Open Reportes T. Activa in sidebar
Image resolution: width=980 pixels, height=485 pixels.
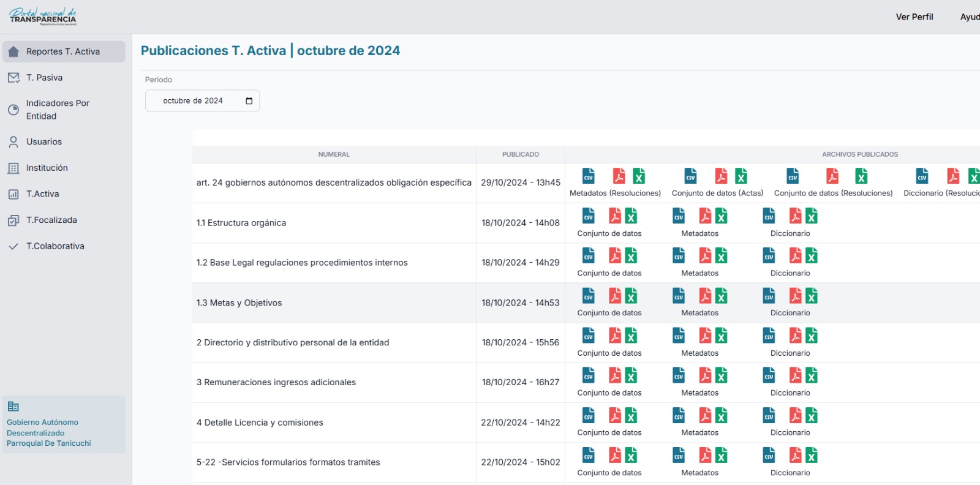[63, 52]
